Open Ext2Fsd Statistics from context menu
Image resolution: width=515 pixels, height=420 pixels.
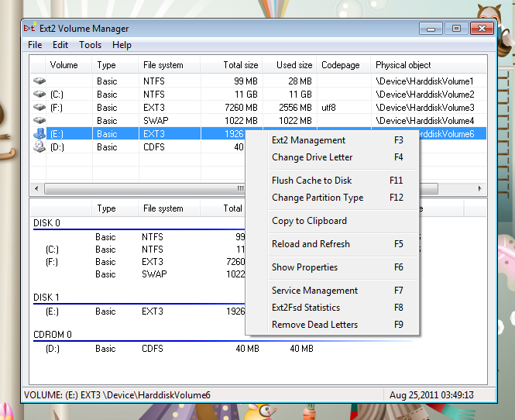click(x=331, y=308)
